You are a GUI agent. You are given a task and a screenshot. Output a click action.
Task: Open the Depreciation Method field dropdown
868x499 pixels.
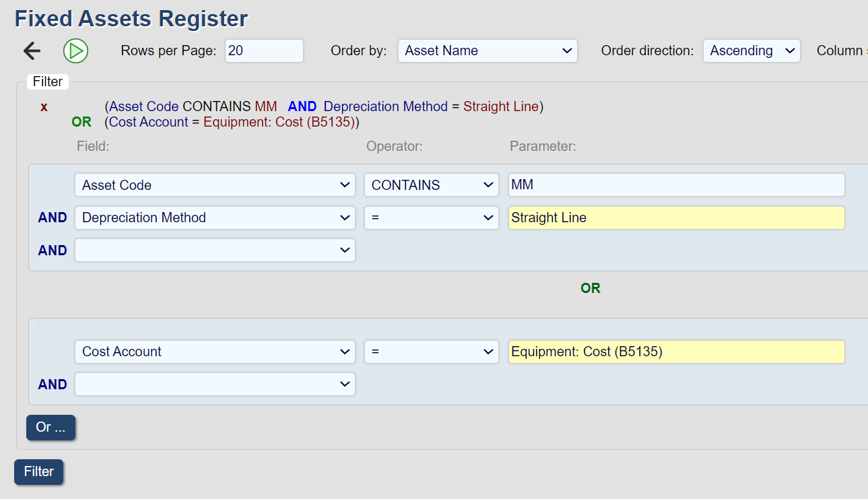click(214, 218)
